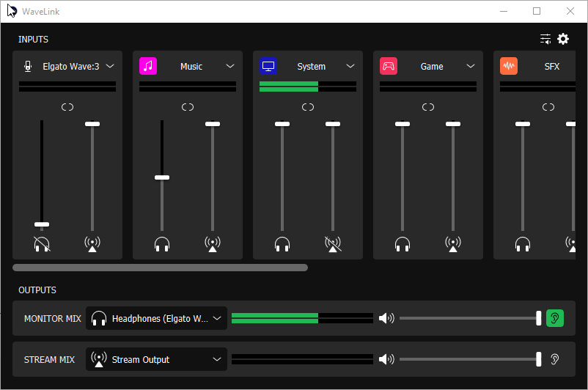This screenshot has height=390, width=588.
Task: Click the MONITOR MIX label
Action: point(53,319)
